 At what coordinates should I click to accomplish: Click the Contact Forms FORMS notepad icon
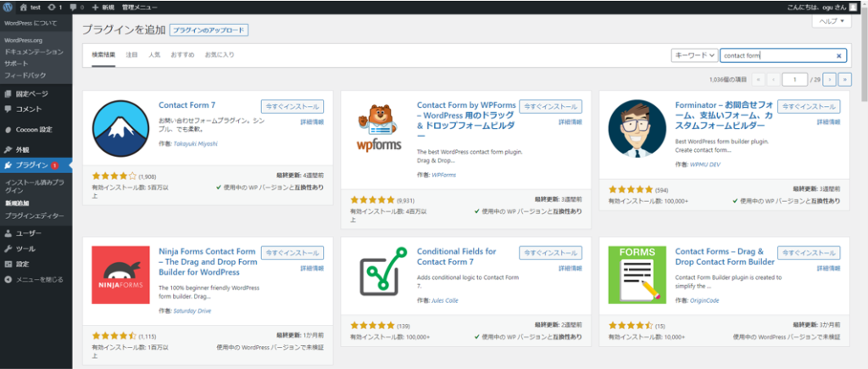coord(637,275)
